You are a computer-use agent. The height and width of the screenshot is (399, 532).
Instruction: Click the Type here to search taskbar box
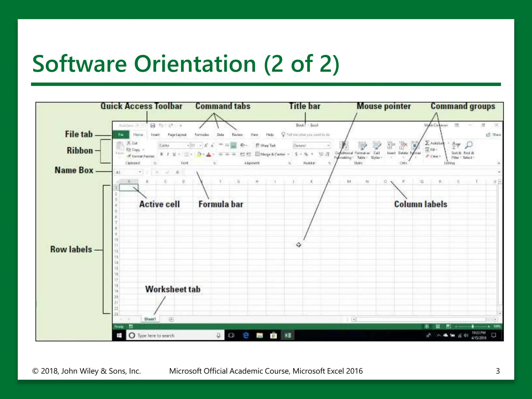point(175,335)
